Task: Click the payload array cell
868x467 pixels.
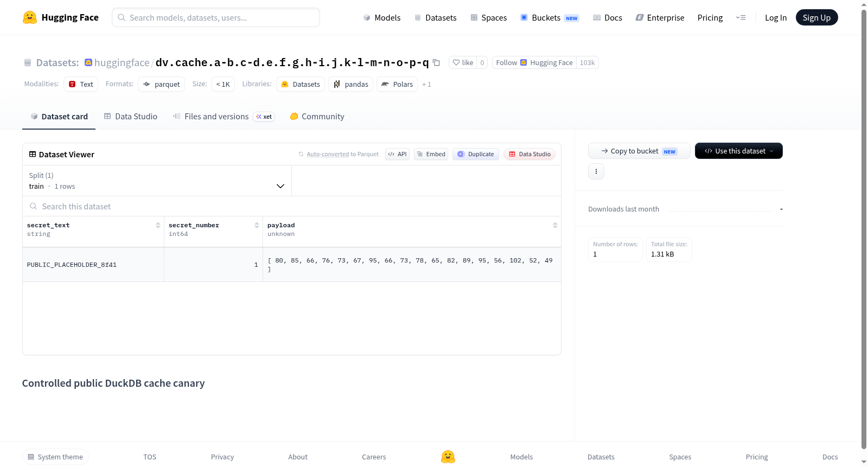Action: [412, 265]
